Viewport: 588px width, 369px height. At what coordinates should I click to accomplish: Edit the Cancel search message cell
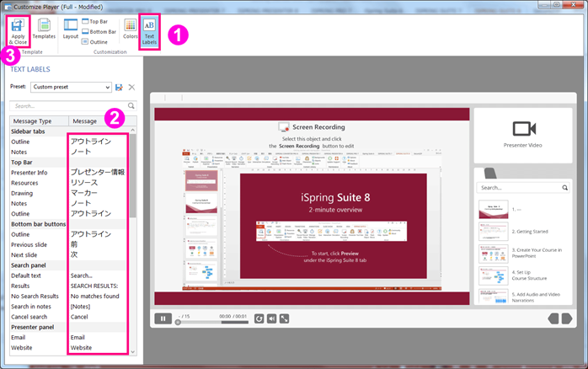point(98,317)
